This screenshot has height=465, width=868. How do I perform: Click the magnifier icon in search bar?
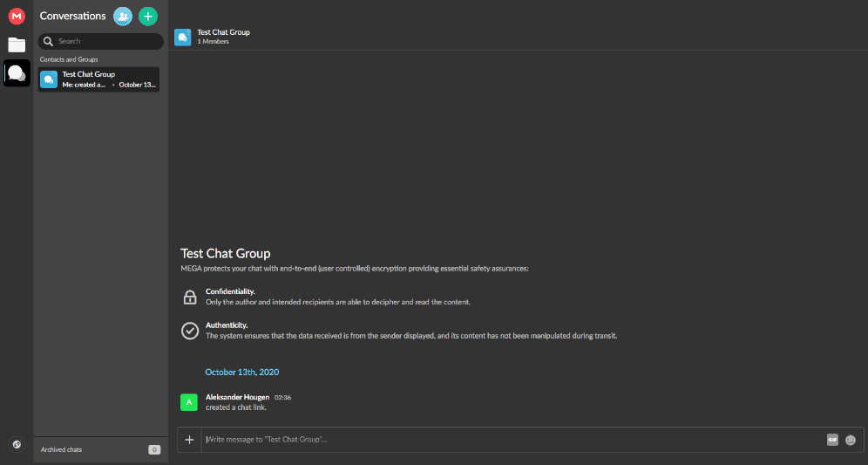click(x=49, y=41)
